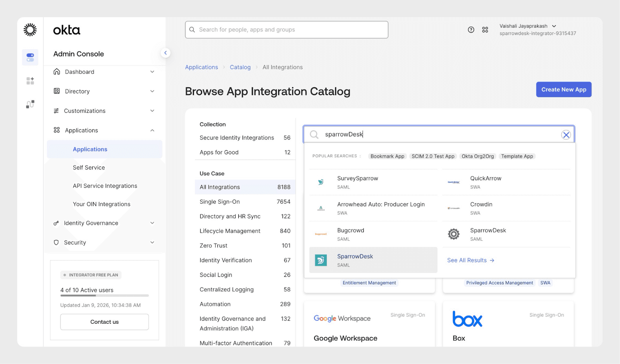Click the workflow icon in left rail
620x364 pixels.
(30, 104)
